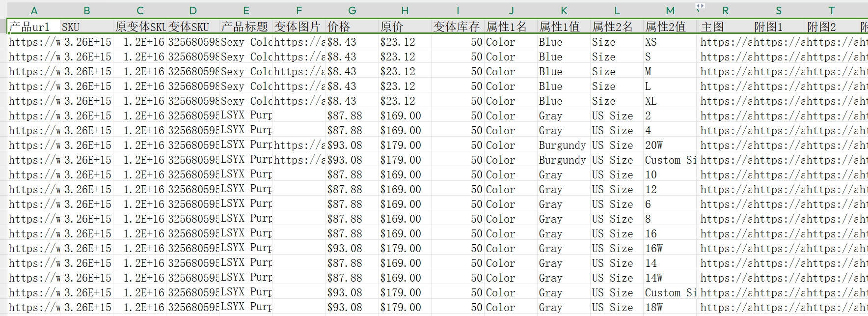Image resolution: width=868 pixels, height=316 pixels.
Task: Click stock value 50 in the XL row
Action: coord(458,101)
